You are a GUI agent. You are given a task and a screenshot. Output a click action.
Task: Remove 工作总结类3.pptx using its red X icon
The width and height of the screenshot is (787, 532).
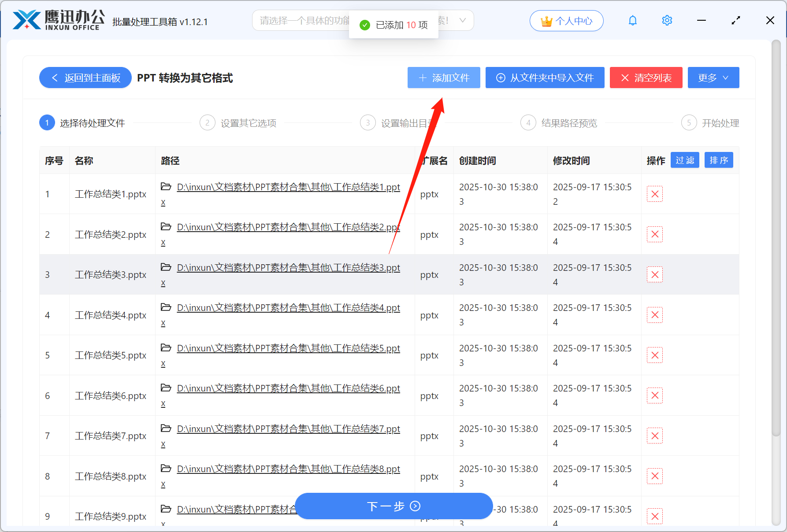coord(655,274)
